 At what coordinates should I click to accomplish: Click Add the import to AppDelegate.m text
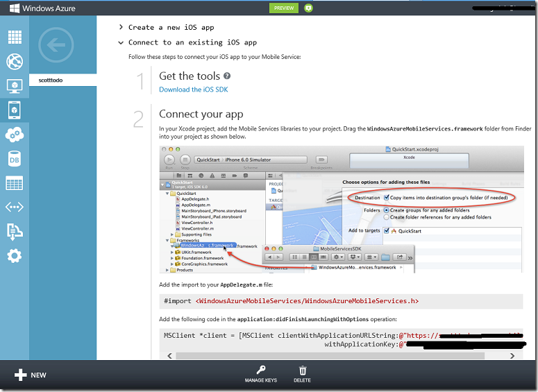pyautogui.click(x=216, y=284)
